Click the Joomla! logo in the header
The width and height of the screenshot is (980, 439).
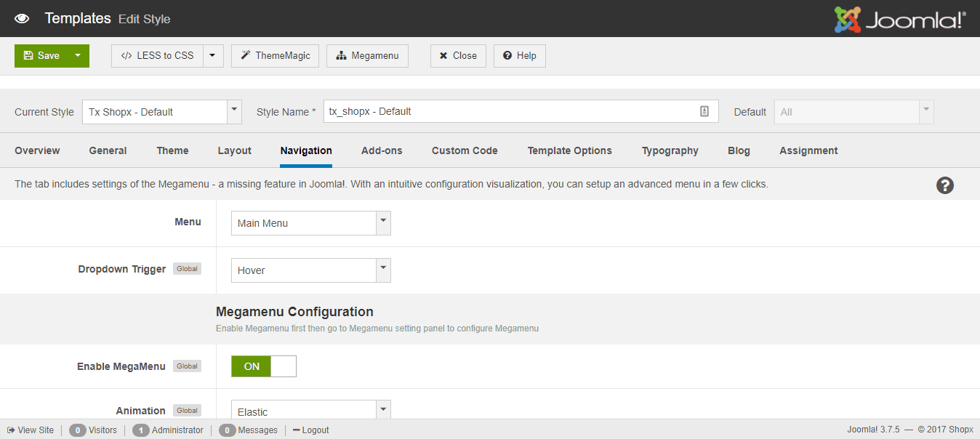pyautogui.click(x=900, y=20)
